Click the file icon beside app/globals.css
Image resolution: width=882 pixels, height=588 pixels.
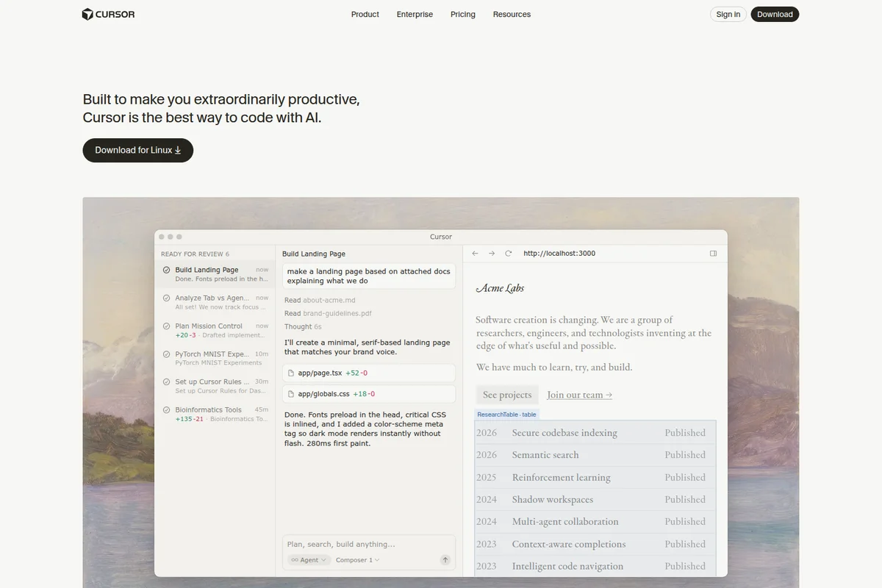pos(290,394)
